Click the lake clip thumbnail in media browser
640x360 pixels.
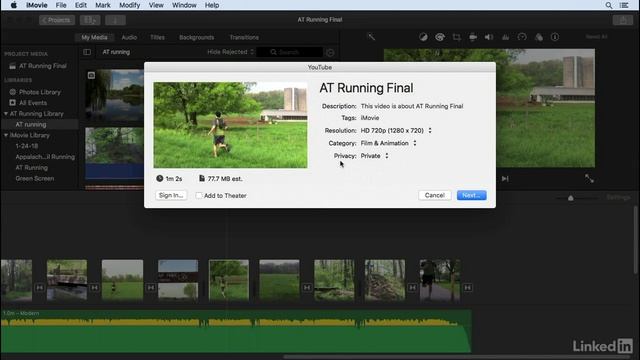pos(115,97)
